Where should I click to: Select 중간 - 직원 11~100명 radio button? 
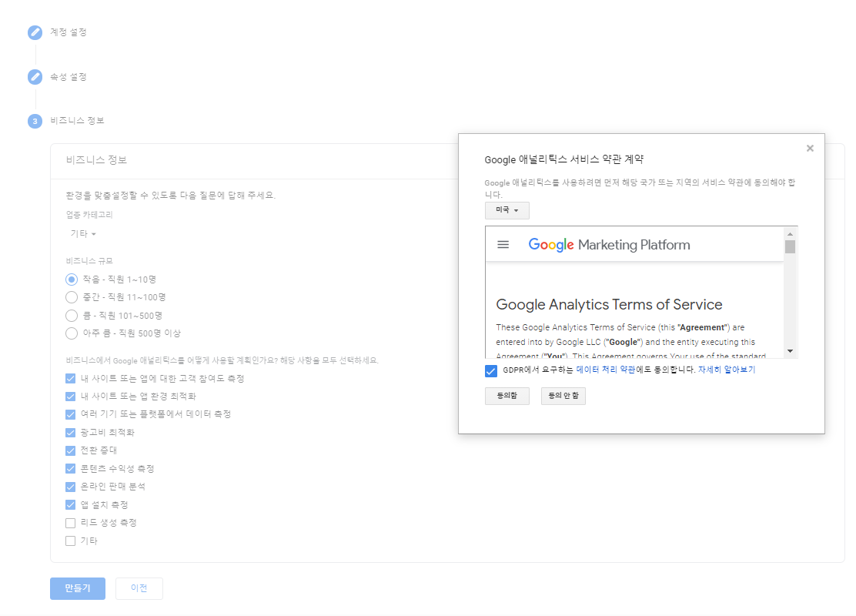pos(72,298)
